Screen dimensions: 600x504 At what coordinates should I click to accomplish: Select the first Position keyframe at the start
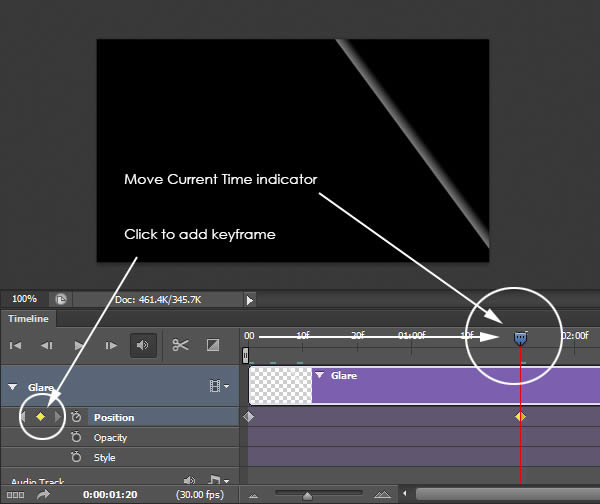tap(248, 416)
